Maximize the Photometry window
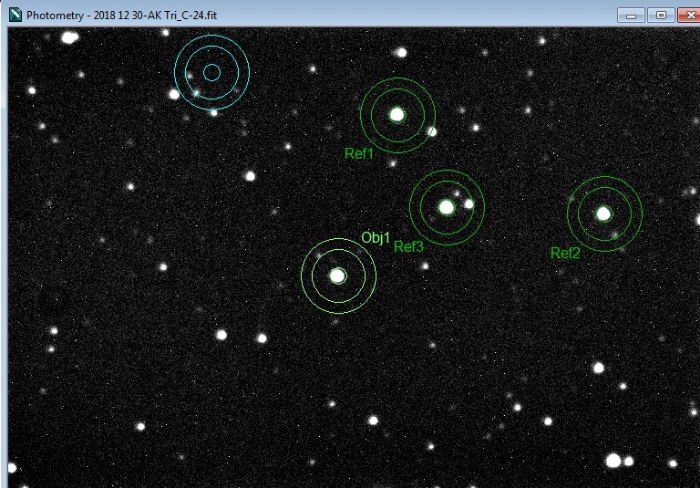The height and width of the screenshot is (488, 700). pos(659,14)
